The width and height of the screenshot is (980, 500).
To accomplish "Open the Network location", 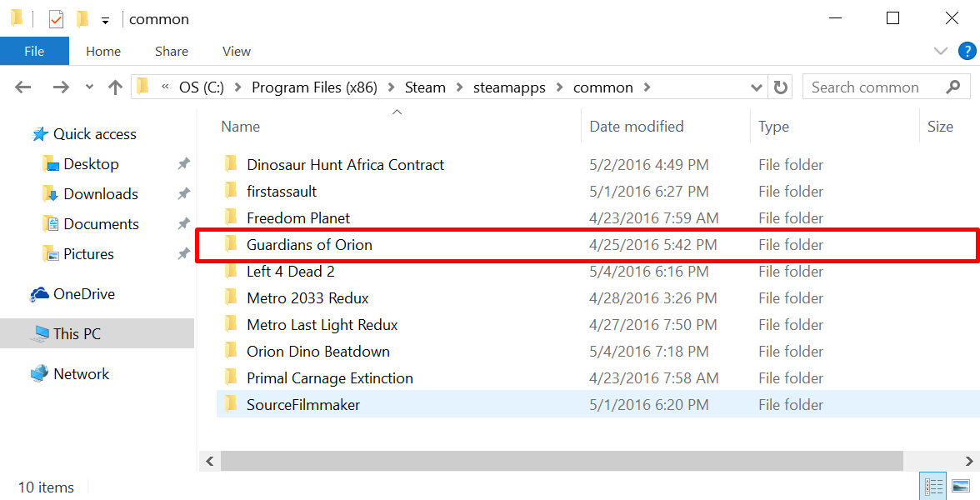I will pos(81,374).
